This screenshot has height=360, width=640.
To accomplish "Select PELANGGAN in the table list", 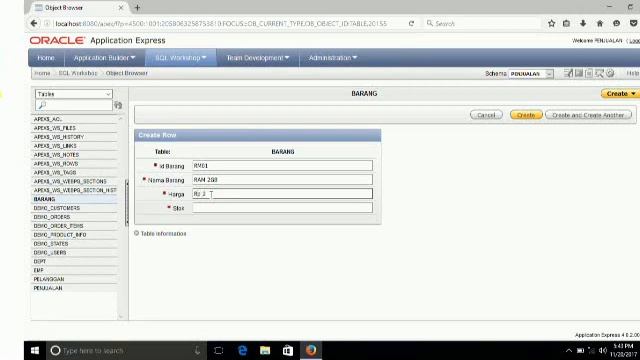I will (x=49, y=279).
